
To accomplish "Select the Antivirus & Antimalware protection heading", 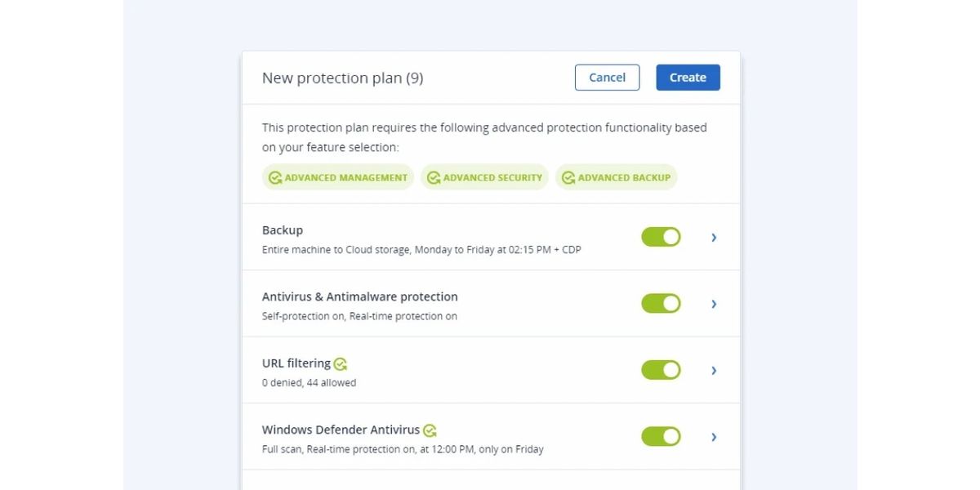I will [359, 296].
